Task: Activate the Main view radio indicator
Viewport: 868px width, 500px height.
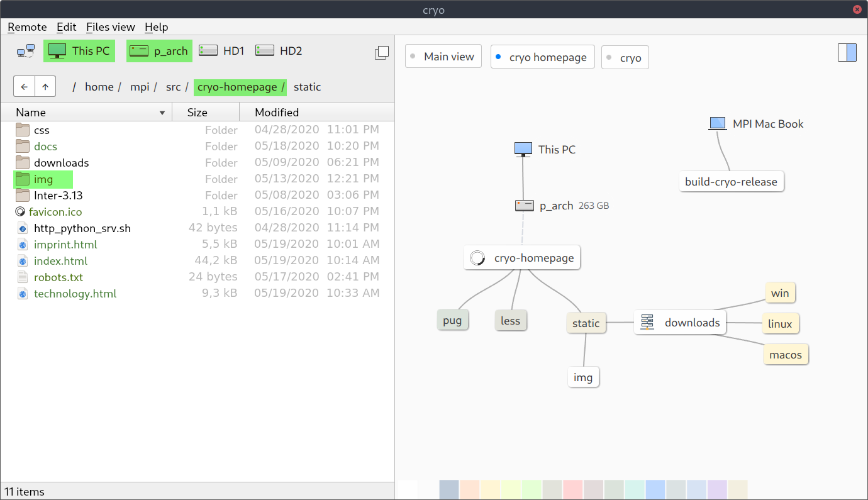Action: (x=413, y=56)
